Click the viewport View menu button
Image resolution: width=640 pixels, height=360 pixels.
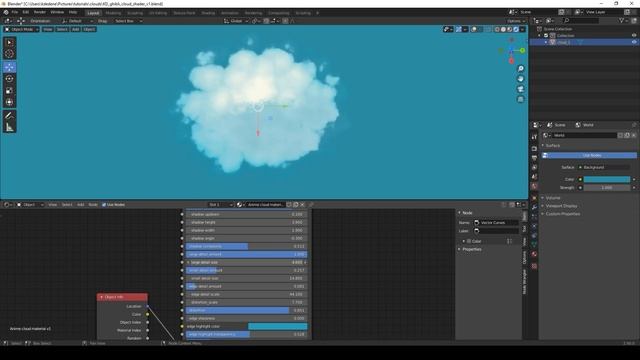pyautogui.click(x=48, y=29)
